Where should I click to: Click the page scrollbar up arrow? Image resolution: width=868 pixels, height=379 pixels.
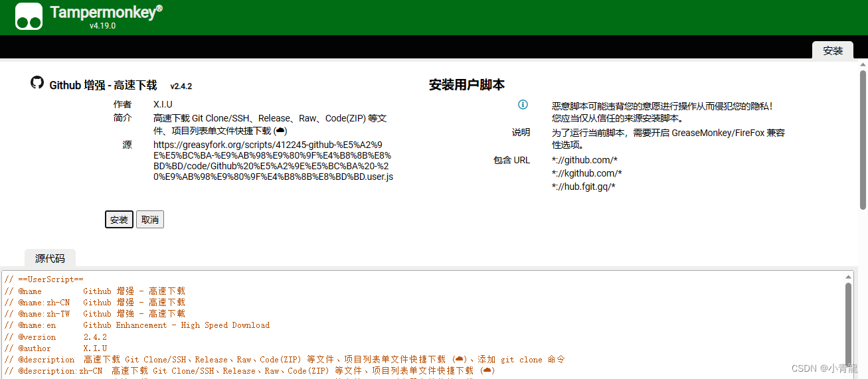(863, 64)
